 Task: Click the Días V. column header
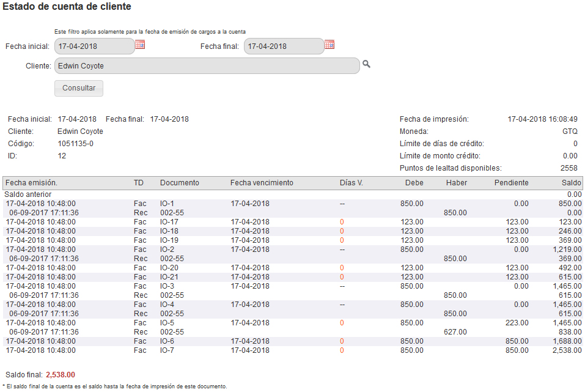pyautogui.click(x=351, y=183)
